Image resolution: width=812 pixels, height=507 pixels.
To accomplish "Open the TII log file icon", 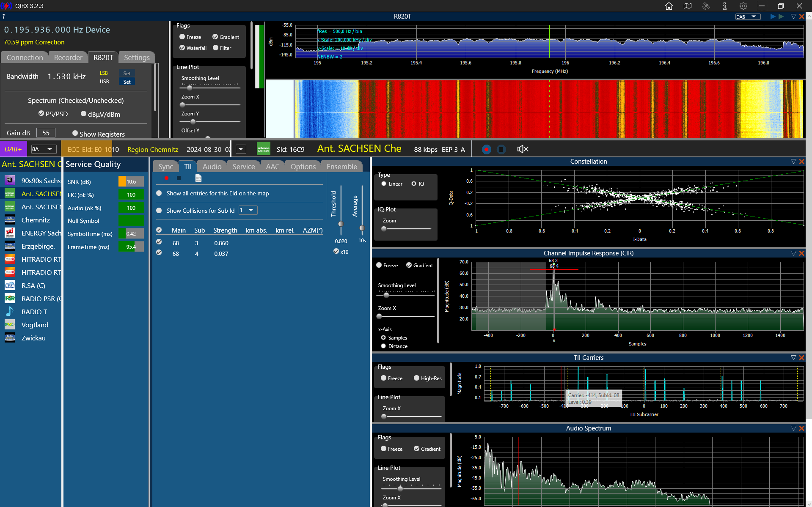I will click(198, 178).
